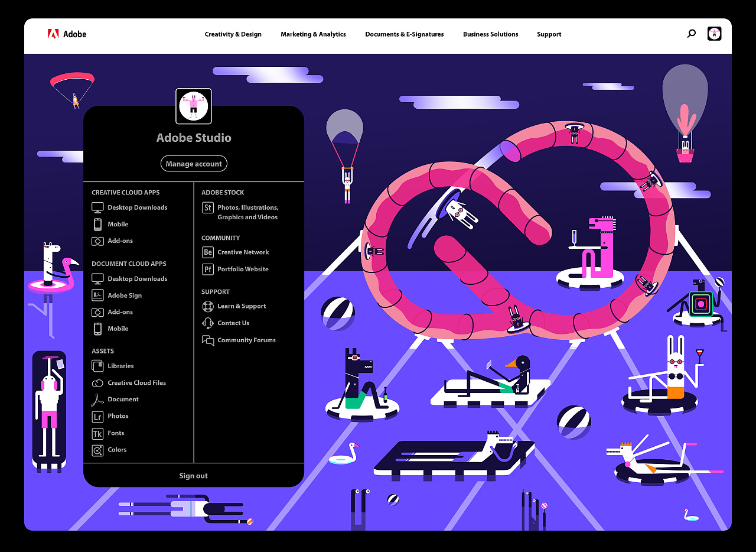Click the Adobe logo in header
This screenshot has width=756, height=552.
(67, 34)
